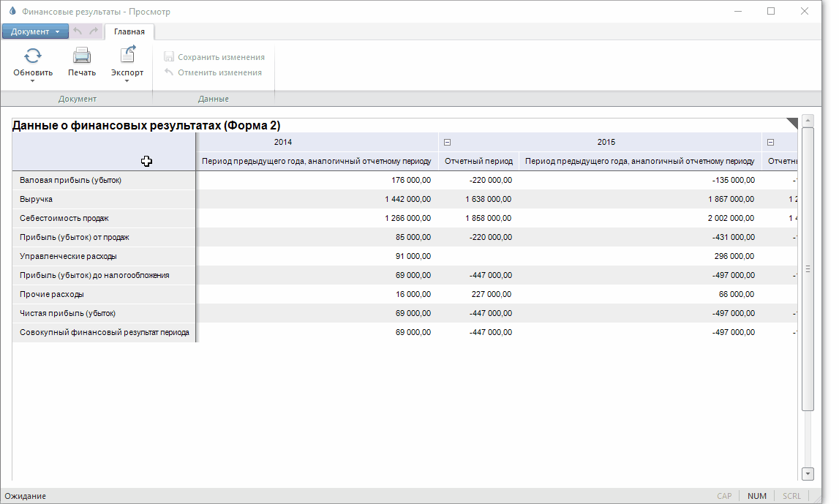Switch to the Главная ribbon tab
839x504 pixels.
(129, 31)
